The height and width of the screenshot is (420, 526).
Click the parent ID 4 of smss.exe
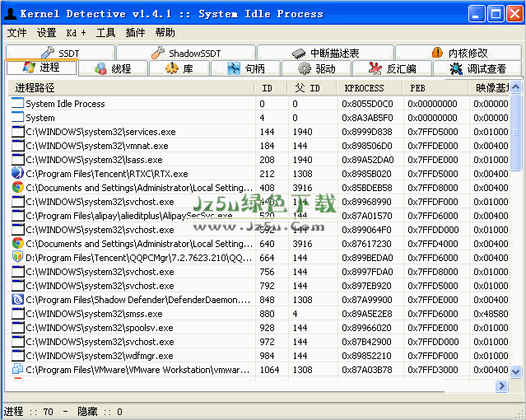tap(295, 314)
